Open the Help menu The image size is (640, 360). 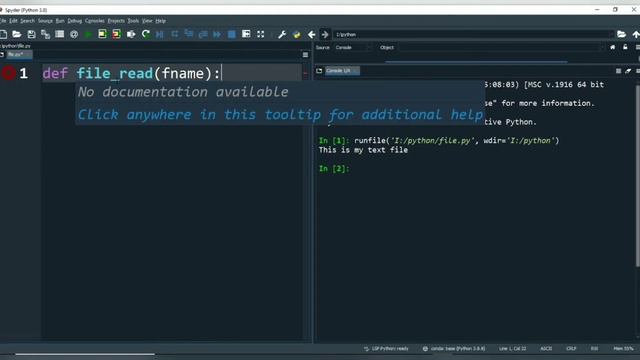[160, 21]
